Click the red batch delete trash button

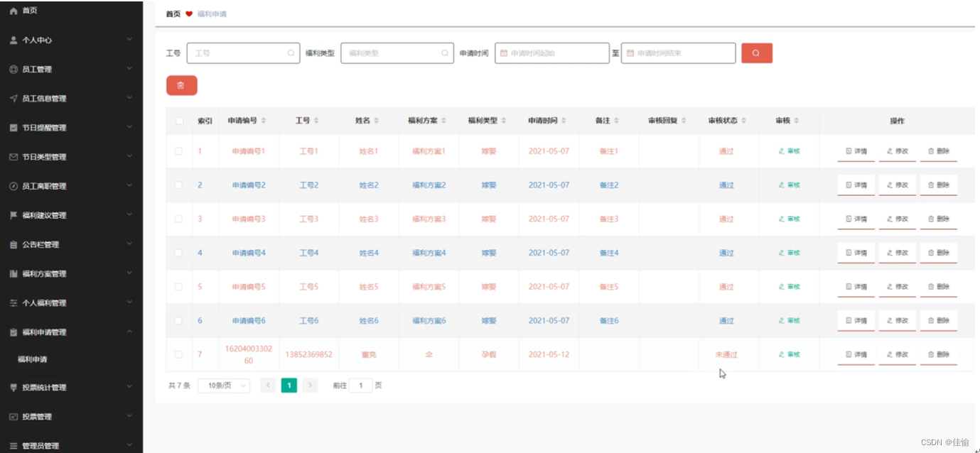point(181,86)
